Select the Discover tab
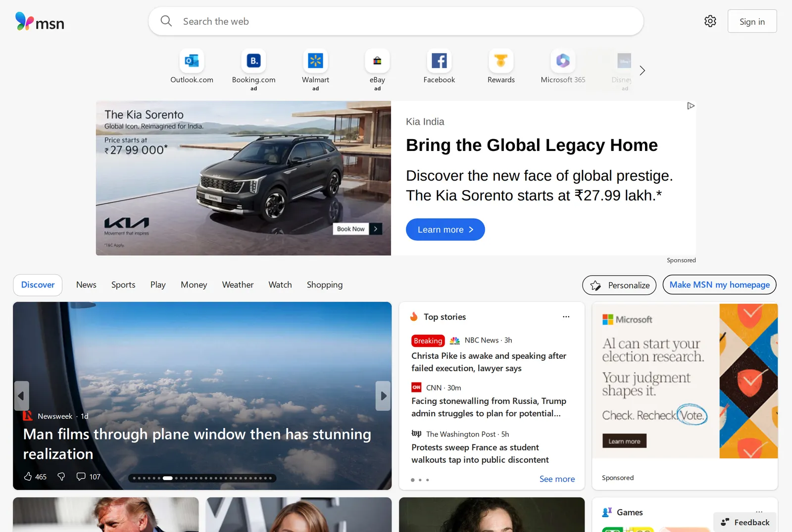Screen dimensions: 792x532 pyautogui.click(x=38, y=285)
